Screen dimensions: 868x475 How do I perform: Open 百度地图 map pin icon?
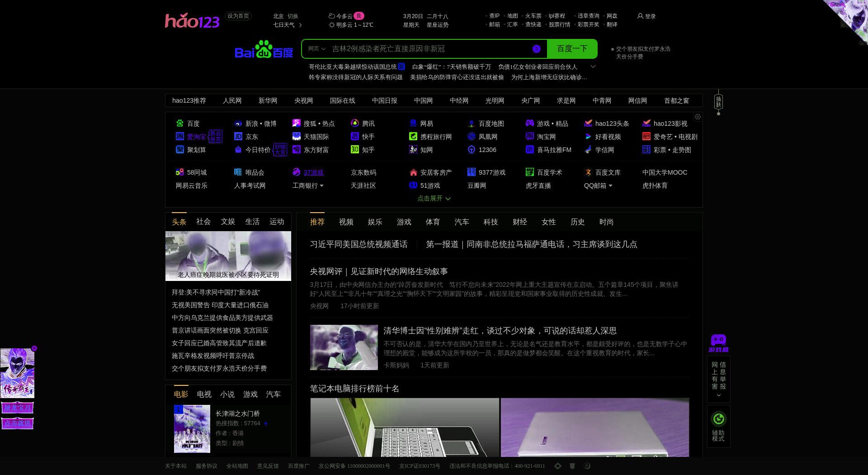(471, 123)
